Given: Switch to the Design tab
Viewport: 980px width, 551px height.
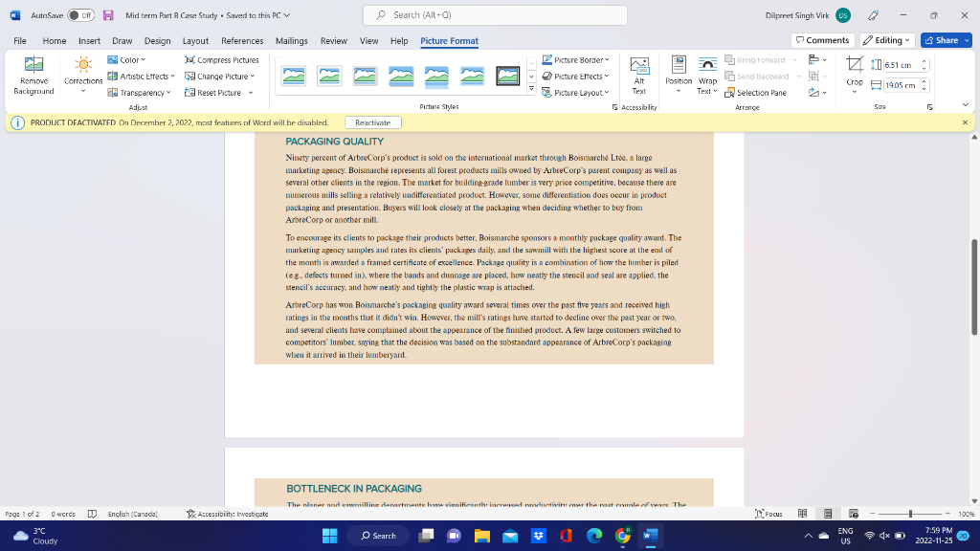Looking at the screenshot, I should [158, 40].
